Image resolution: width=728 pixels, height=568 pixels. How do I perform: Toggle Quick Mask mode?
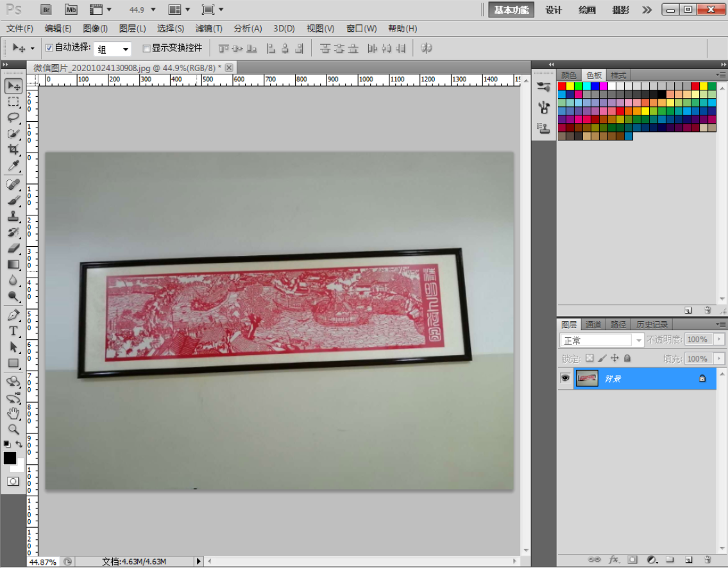[x=13, y=481]
